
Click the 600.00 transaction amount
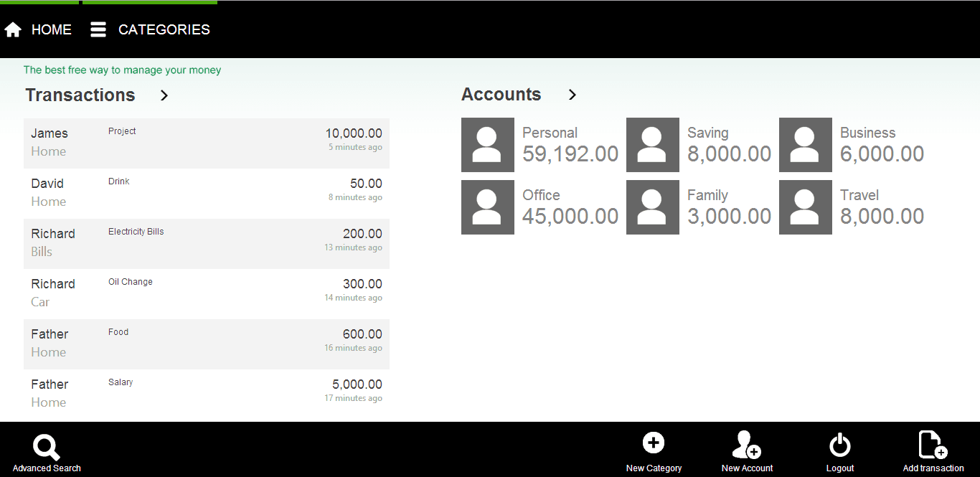click(x=362, y=334)
